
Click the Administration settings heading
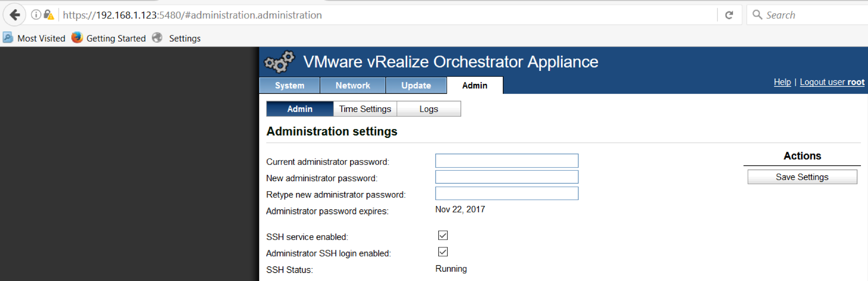[x=332, y=131]
